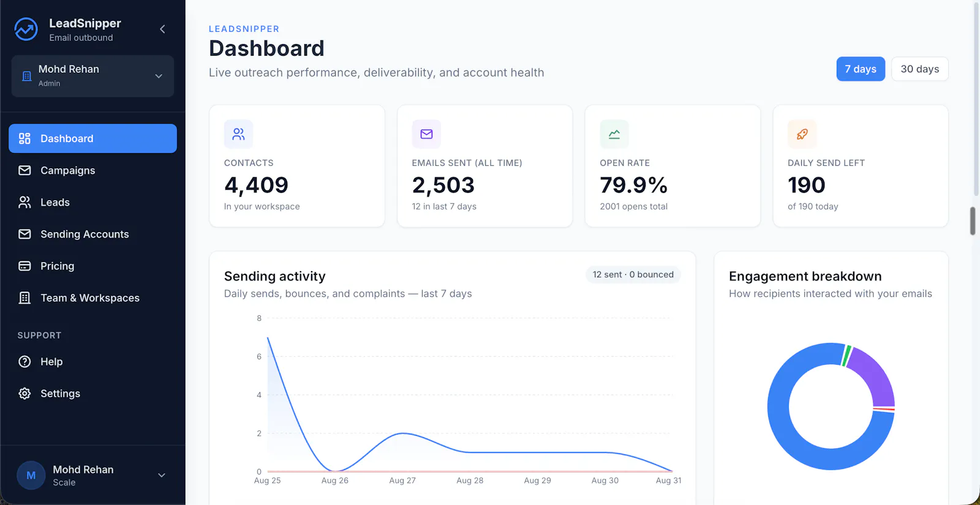Screen dimensions: 980x505
Task: Click the Daily Send Left rocket icon
Action: tap(802, 134)
